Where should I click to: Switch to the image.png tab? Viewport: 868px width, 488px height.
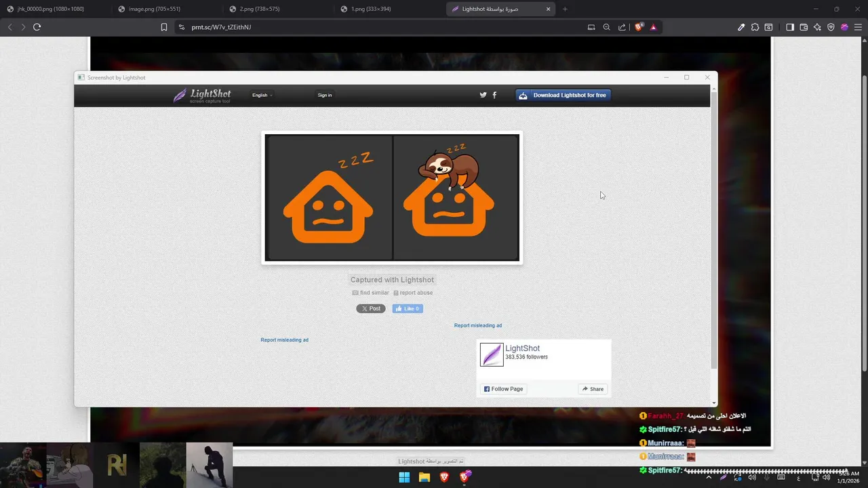point(155,9)
